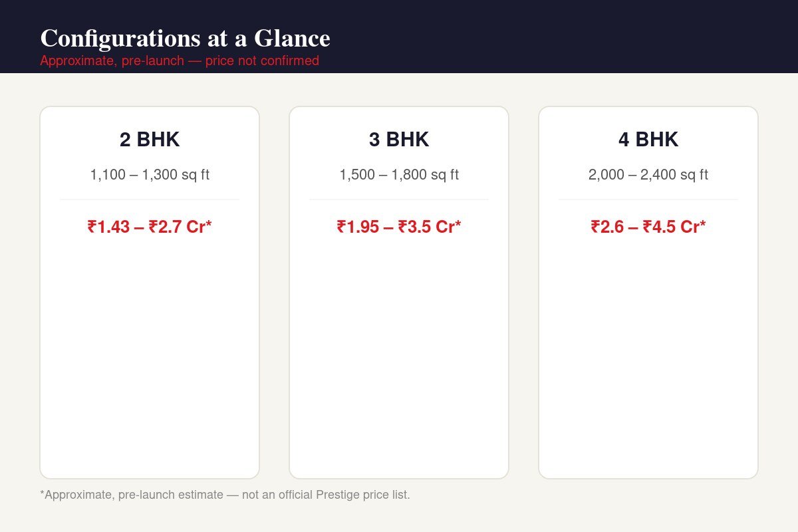Click the asterisk after 4 BHK price
Screen dimensions: 798x532
[x=702, y=223]
